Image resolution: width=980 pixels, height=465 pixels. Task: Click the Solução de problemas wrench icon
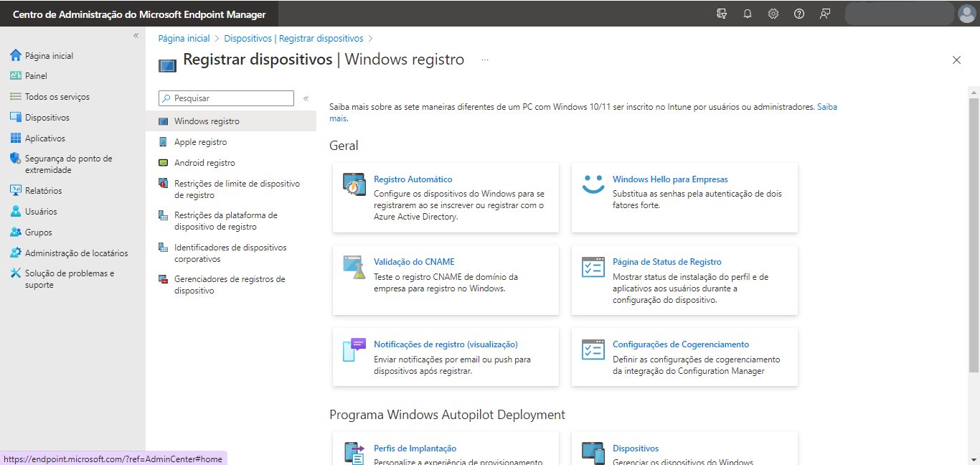[16, 273]
